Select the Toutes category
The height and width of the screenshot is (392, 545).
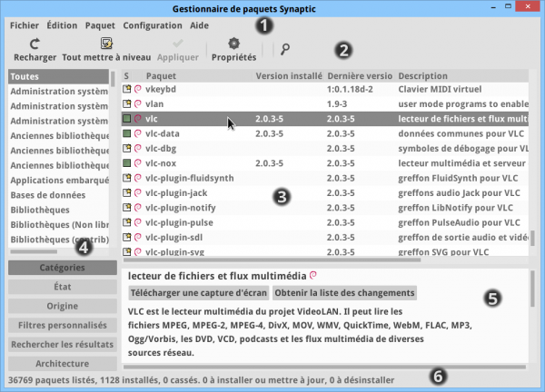tap(58, 76)
